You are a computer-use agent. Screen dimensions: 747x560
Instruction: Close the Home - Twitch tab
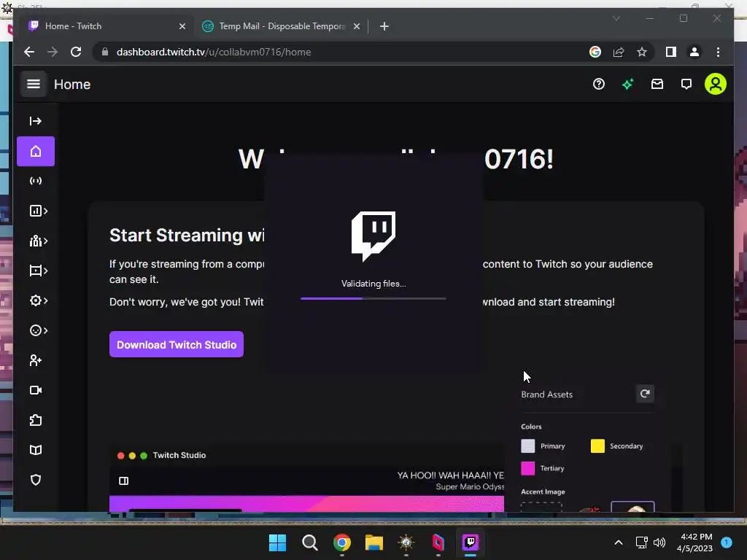182,26
